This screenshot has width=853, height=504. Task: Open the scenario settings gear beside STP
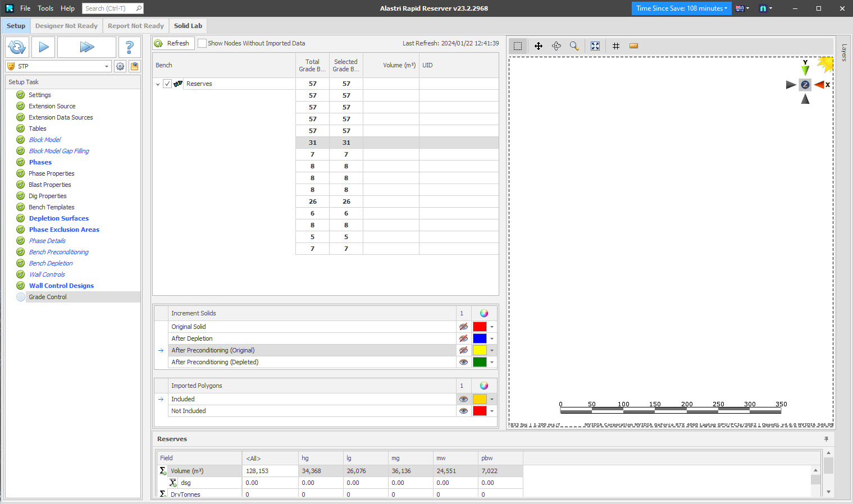point(120,66)
